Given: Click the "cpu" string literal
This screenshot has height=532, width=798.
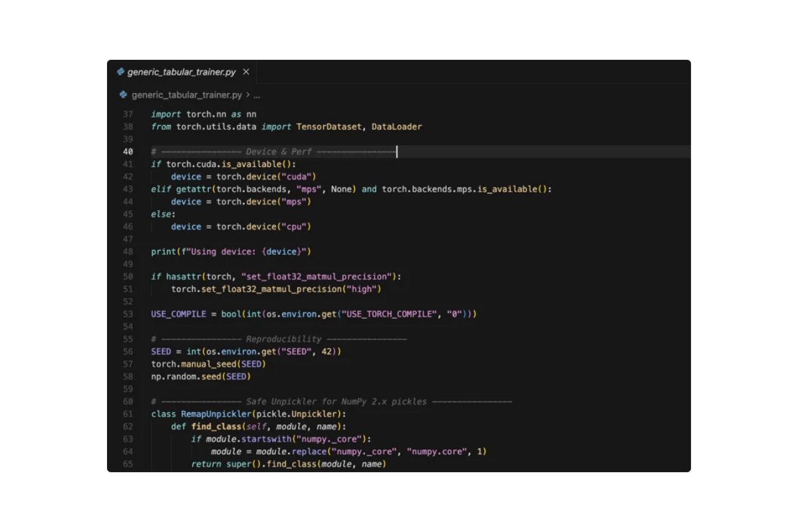Looking at the screenshot, I should click(x=294, y=227).
